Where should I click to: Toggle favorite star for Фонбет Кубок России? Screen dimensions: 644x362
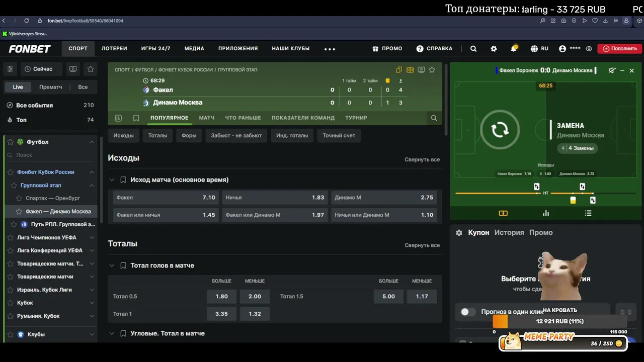[x=10, y=172]
